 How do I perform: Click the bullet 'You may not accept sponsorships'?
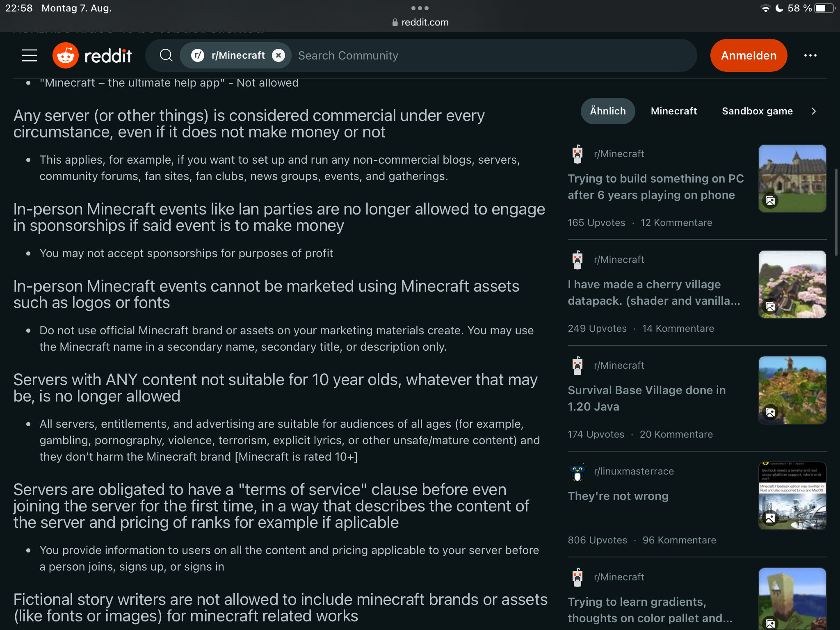tap(186, 253)
